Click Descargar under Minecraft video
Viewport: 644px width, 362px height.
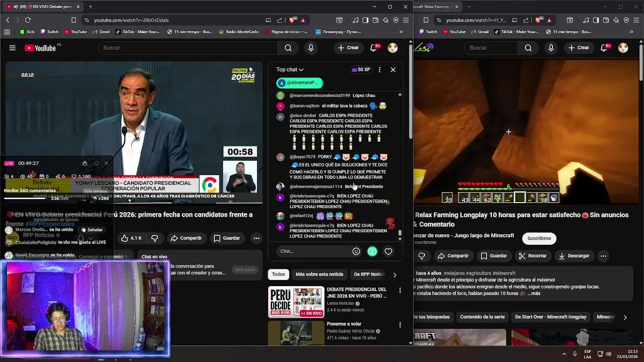coord(574,256)
